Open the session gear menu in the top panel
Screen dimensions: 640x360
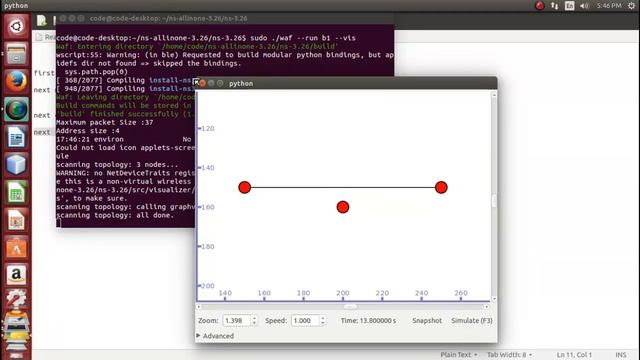pos(631,6)
